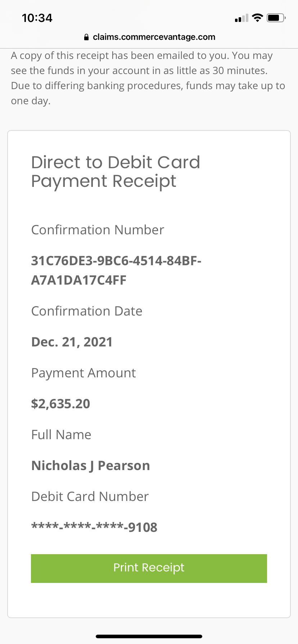Tap the claims.commercevantage.com URL
Screen dimensions: 298x644
click(x=154, y=37)
